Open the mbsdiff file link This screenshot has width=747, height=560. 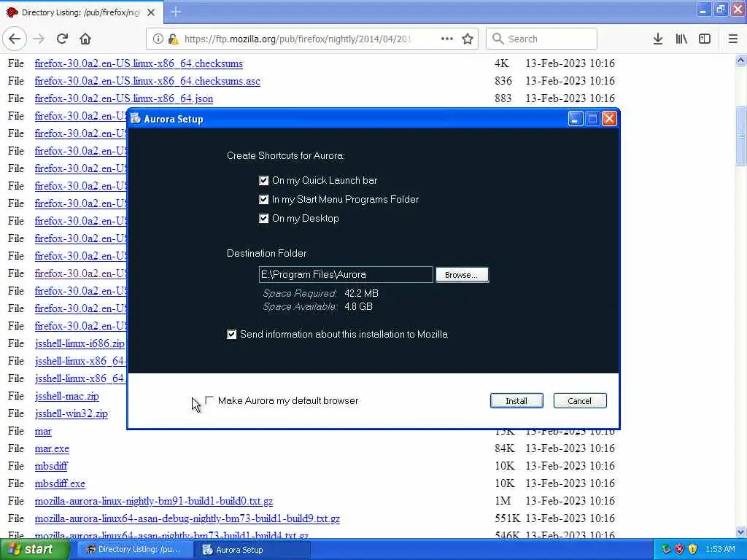click(x=51, y=466)
